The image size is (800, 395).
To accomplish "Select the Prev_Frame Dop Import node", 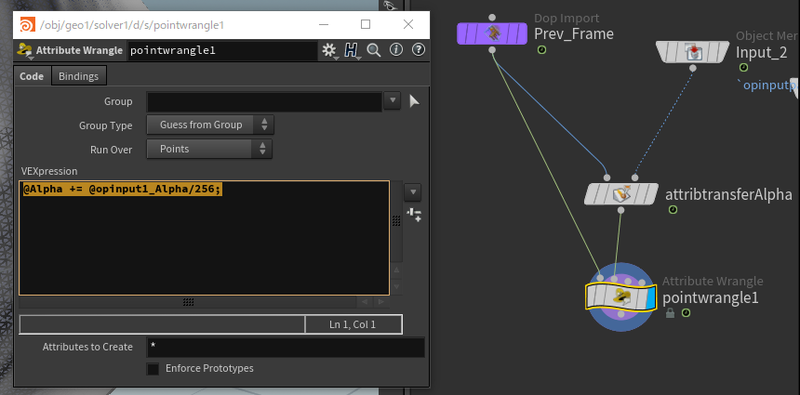I will point(492,34).
